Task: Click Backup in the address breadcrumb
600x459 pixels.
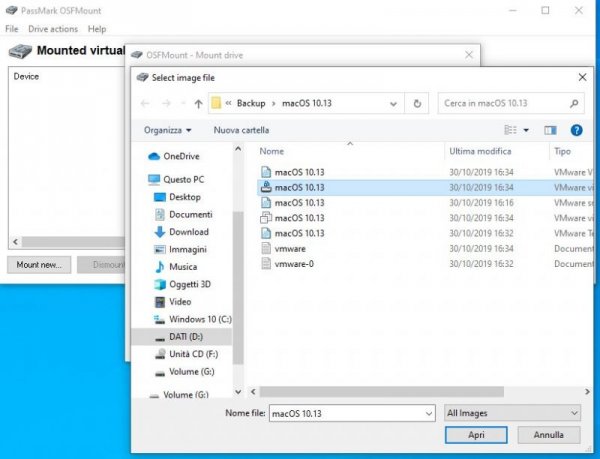Action: point(251,104)
